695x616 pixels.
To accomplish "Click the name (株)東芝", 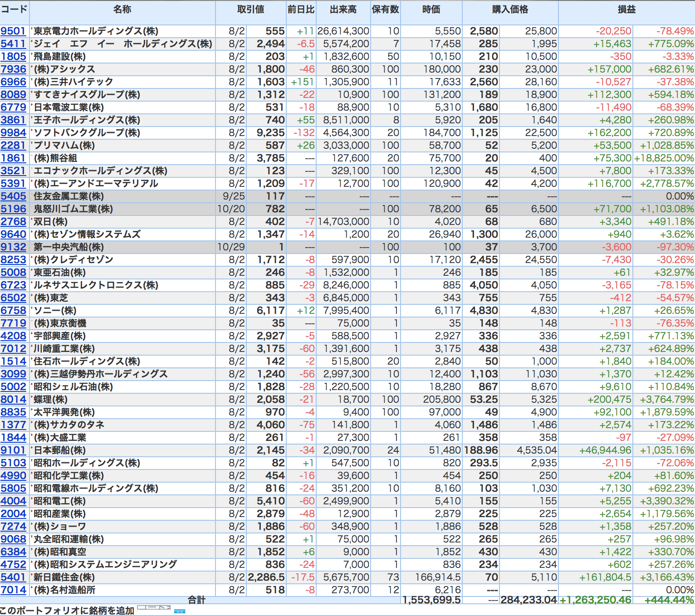I will (51, 298).
